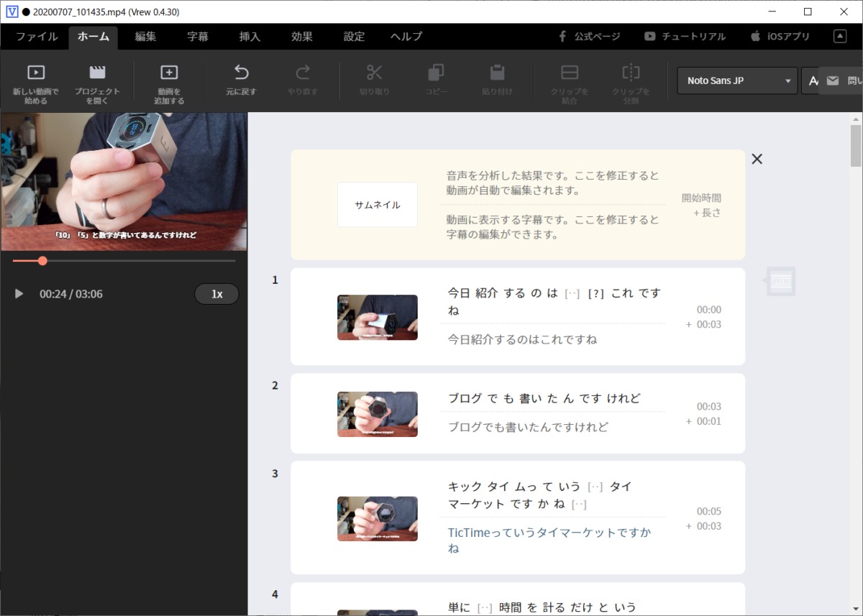The height and width of the screenshot is (616, 863).
Task: Click clip 1 recognized words 今日 紹介 する
Action: pyautogui.click(x=486, y=293)
